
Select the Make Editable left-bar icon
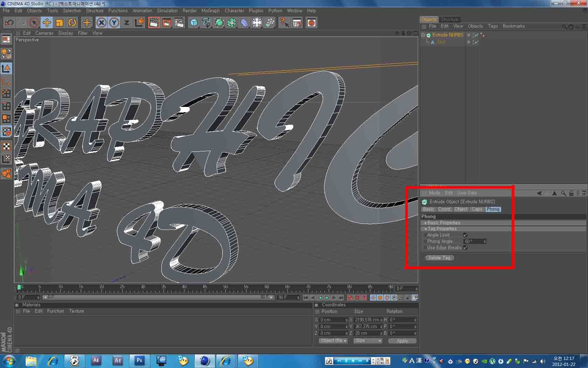point(6,53)
